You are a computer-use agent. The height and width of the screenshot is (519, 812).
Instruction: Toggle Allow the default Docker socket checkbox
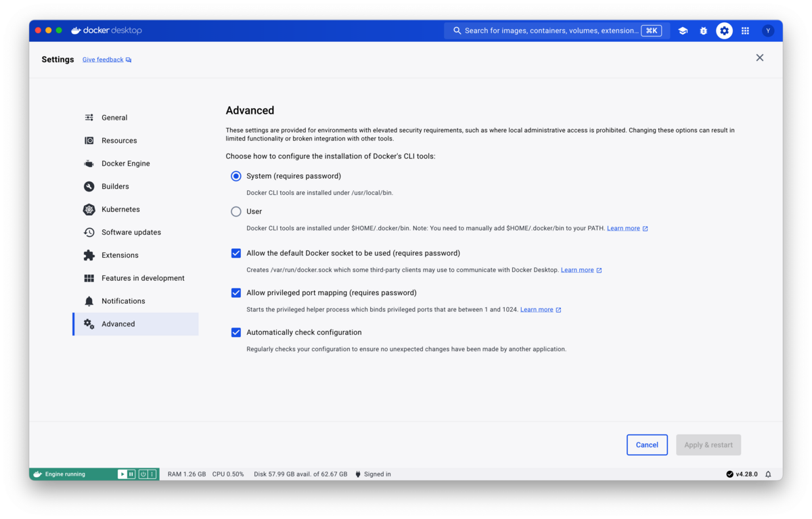click(x=236, y=253)
